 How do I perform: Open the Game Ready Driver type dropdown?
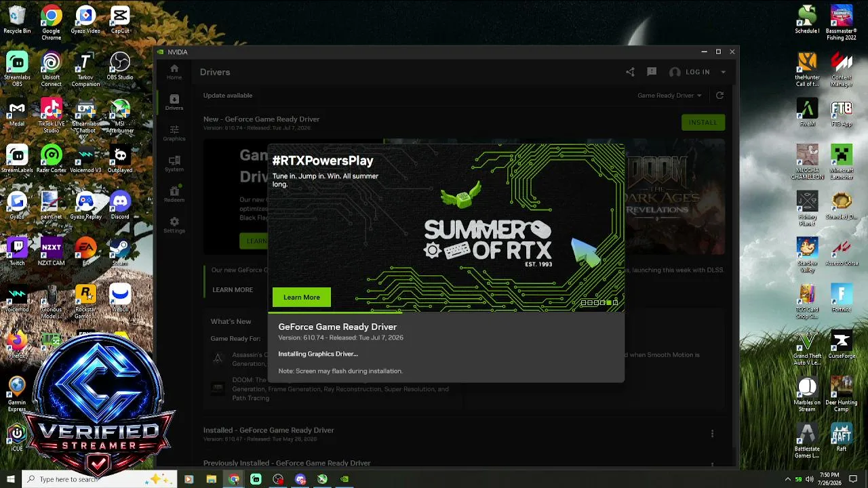click(669, 96)
